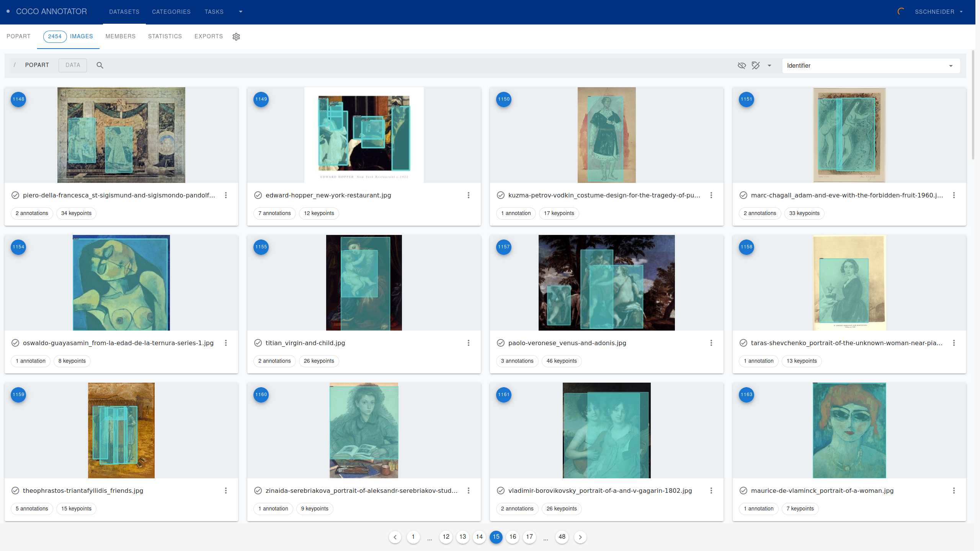Open options menu for taras-shevchenko image
This screenshot has width=980, height=551.
point(954,343)
